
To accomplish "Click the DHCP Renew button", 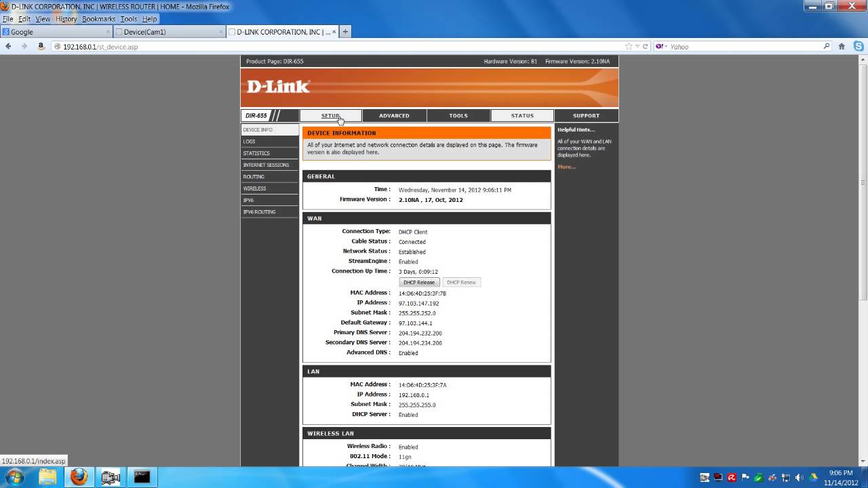I will 462,282.
